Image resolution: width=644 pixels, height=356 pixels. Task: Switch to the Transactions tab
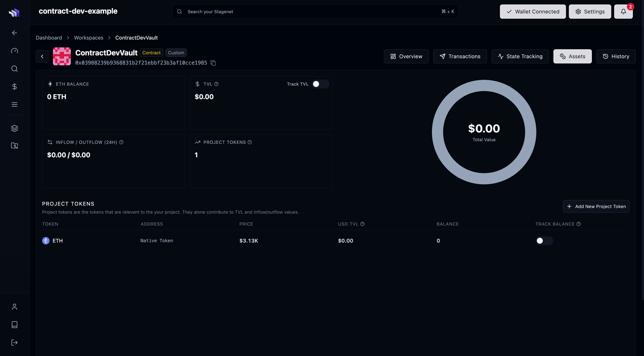(x=460, y=56)
